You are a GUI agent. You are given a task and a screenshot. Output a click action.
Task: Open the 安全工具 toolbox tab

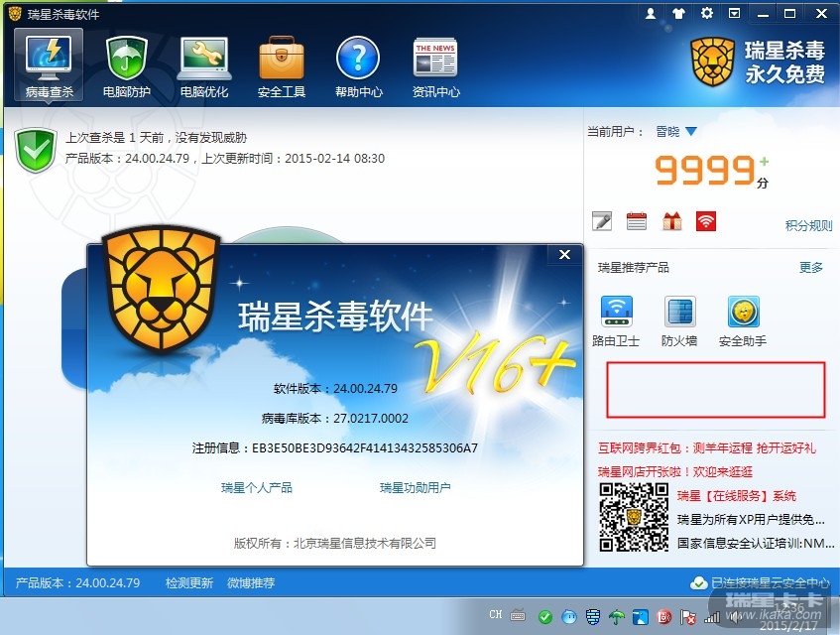pyautogui.click(x=282, y=67)
